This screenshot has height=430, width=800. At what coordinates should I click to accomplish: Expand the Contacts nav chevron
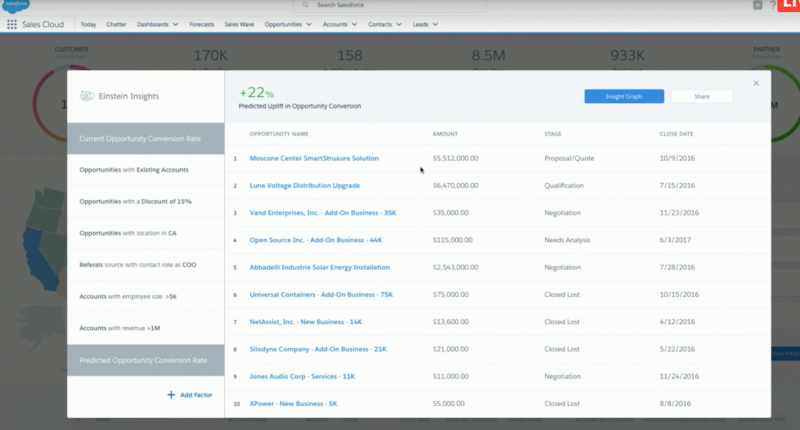click(x=399, y=24)
